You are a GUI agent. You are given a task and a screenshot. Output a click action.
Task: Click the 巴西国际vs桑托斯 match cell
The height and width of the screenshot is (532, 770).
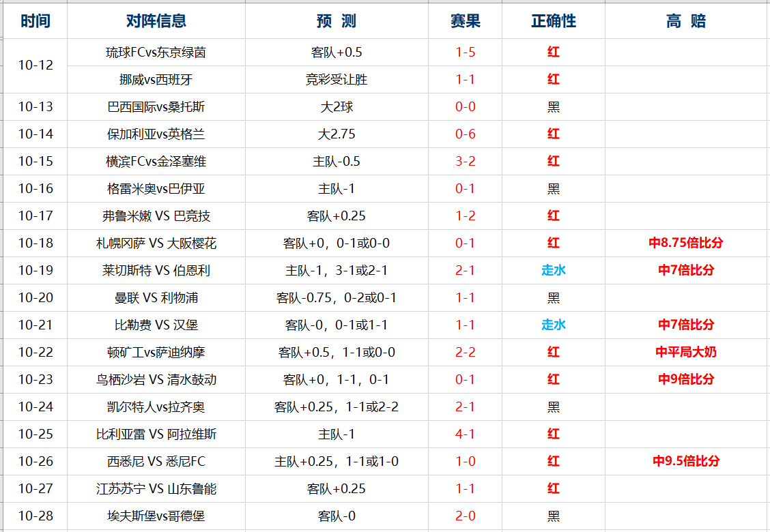156,106
